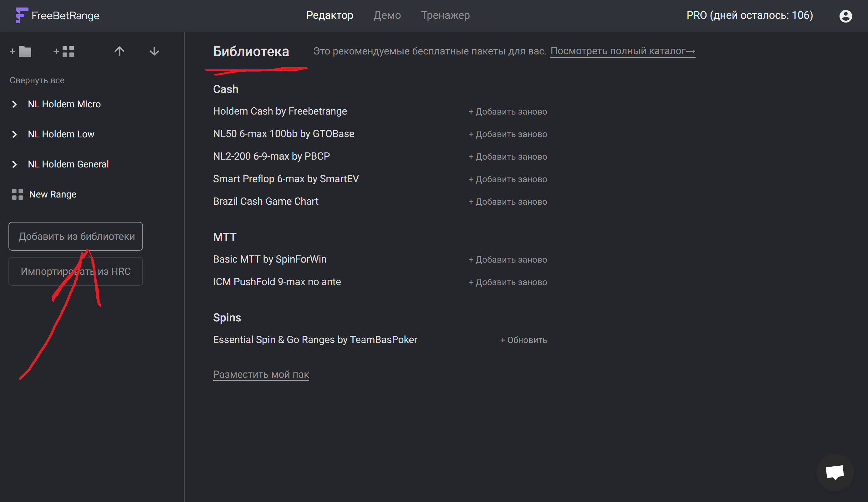The width and height of the screenshot is (868, 502).
Task: Expand the NL Holdem Low folder
Action: point(14,134)
